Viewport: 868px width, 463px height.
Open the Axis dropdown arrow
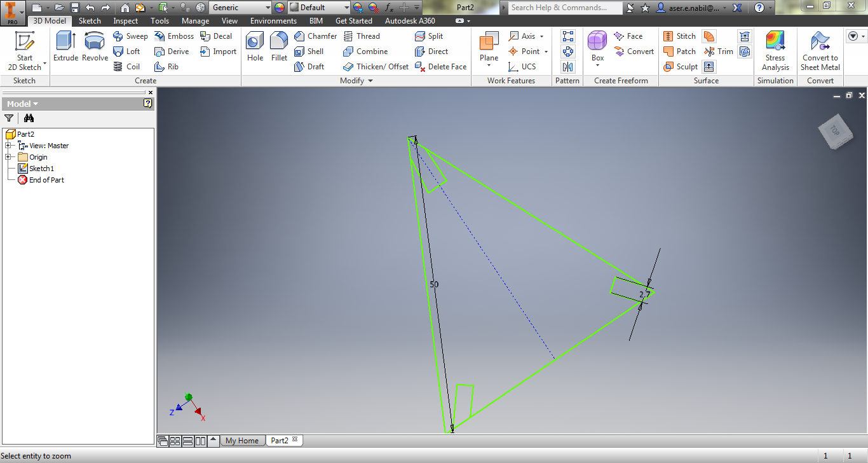[x=541, y=36]
